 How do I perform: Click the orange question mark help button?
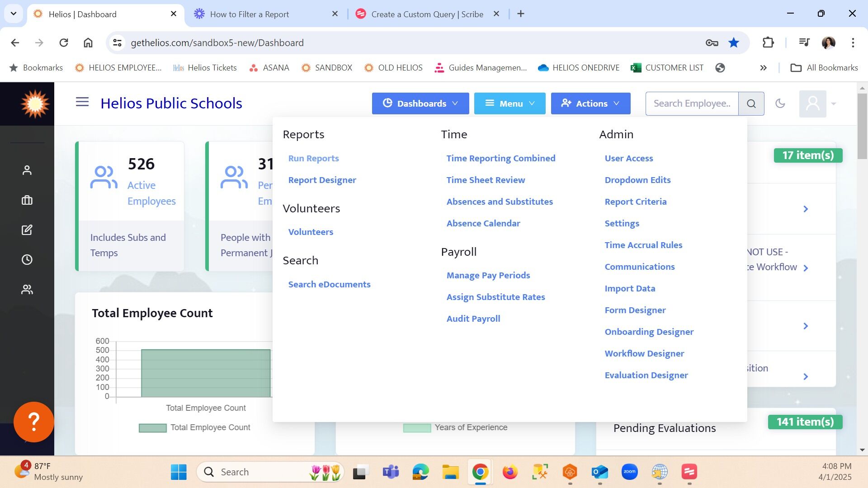34,422
